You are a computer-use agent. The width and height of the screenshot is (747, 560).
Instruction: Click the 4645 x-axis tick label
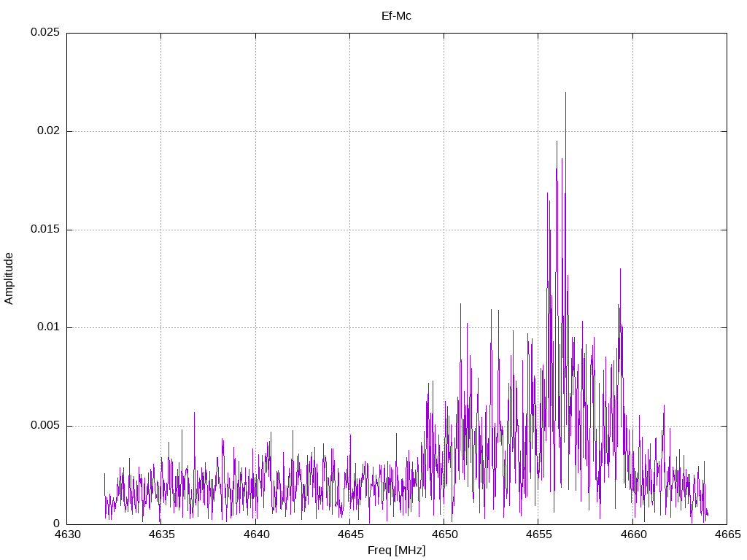point(349,534)
